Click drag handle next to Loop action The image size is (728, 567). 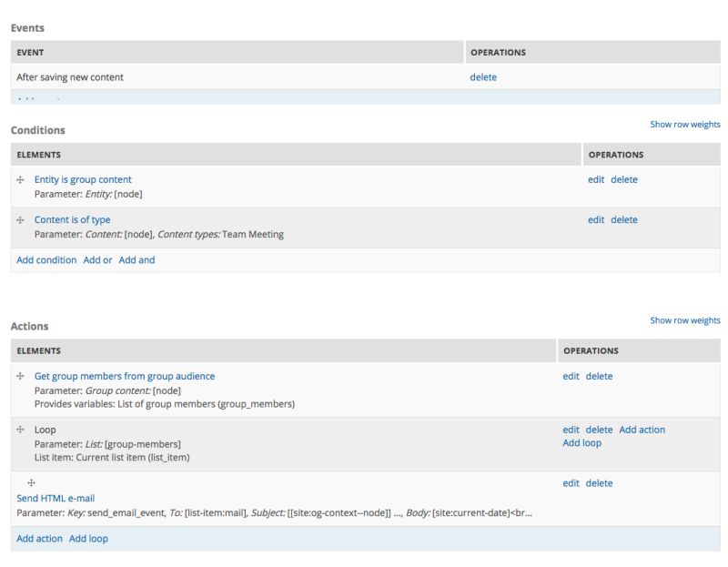21,430
